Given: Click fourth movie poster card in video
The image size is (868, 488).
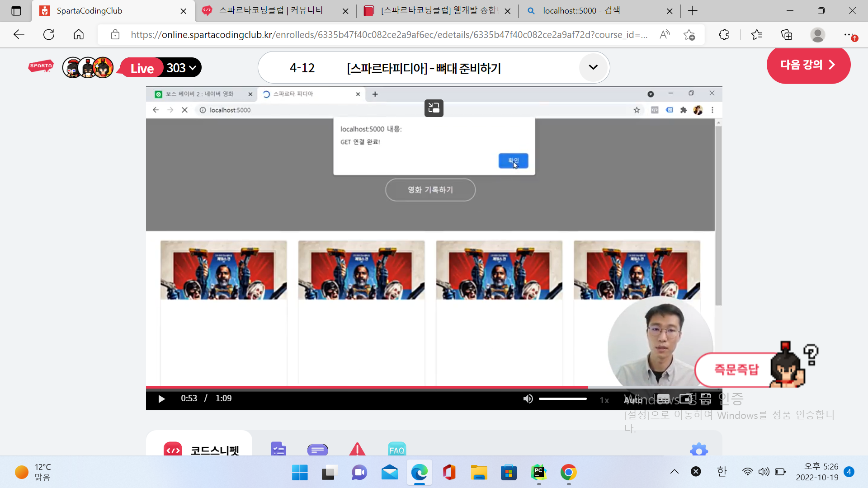Looking at the screenshot, I should 637,270.
